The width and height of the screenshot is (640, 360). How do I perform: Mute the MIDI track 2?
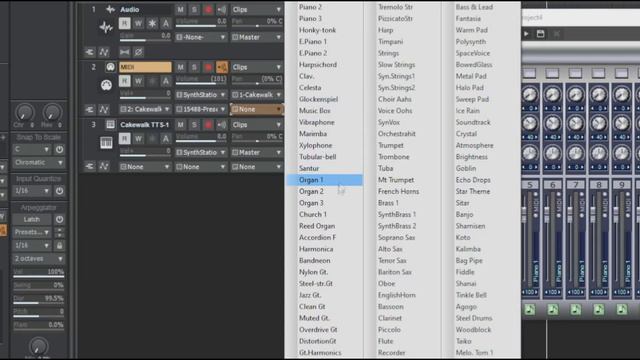point(180,67)
